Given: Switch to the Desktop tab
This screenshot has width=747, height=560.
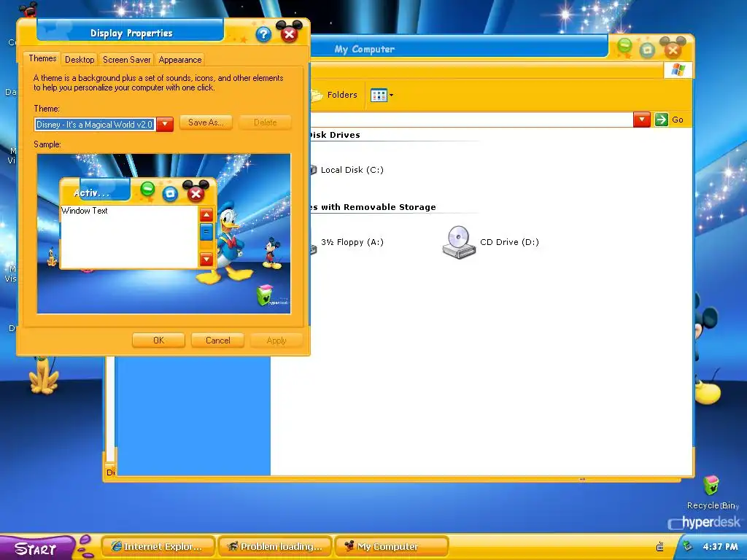Looking at the screenshot, I should pyautogui.click(x=80, y=60).
